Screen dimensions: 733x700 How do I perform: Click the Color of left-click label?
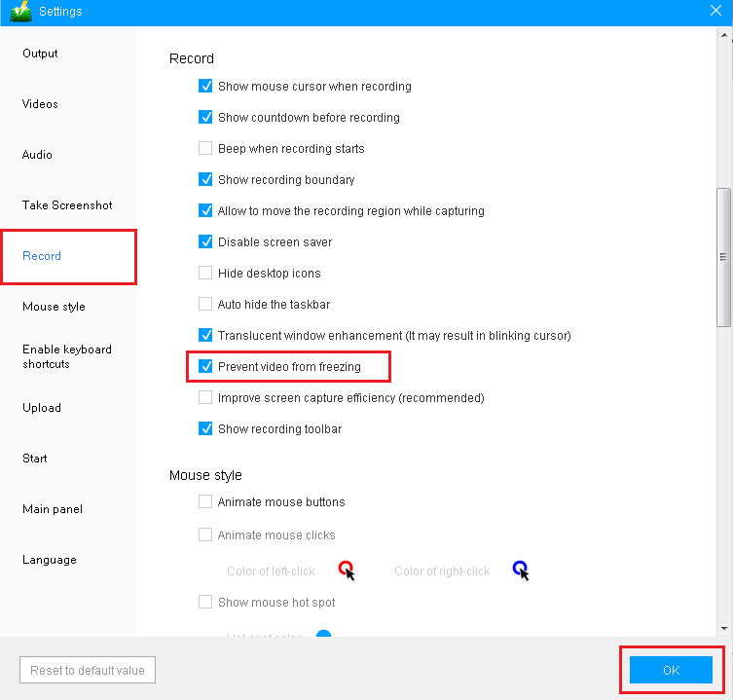[271, 571]
